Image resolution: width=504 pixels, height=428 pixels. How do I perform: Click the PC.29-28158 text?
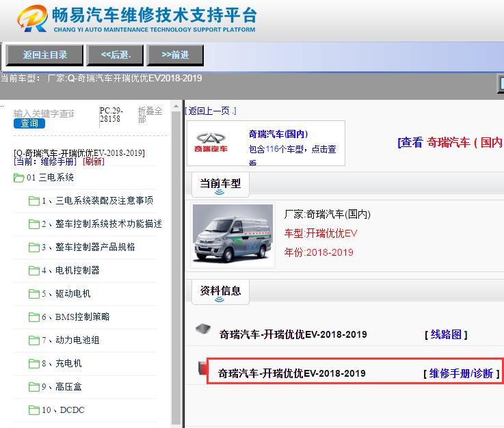[x=111, y=115]
